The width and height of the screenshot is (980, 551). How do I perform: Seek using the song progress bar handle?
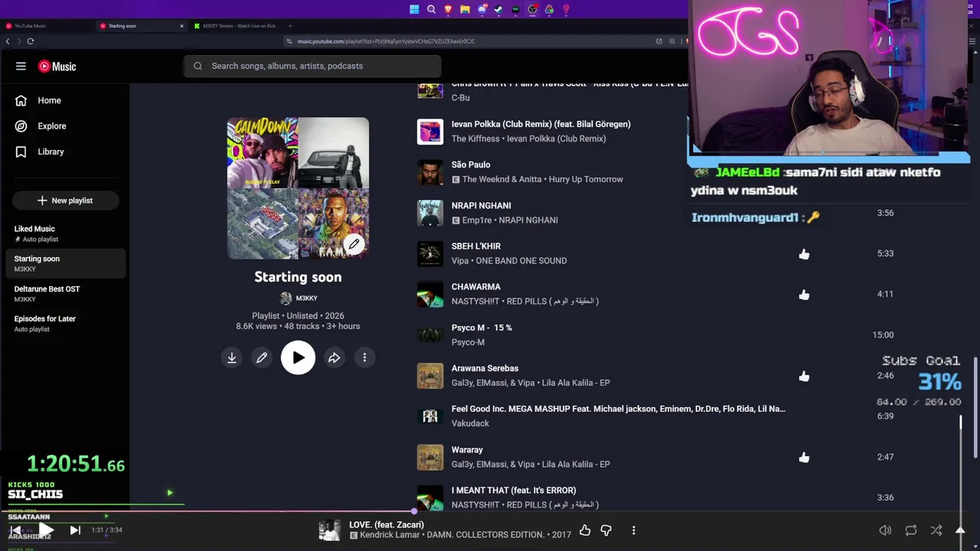[414, 510]
